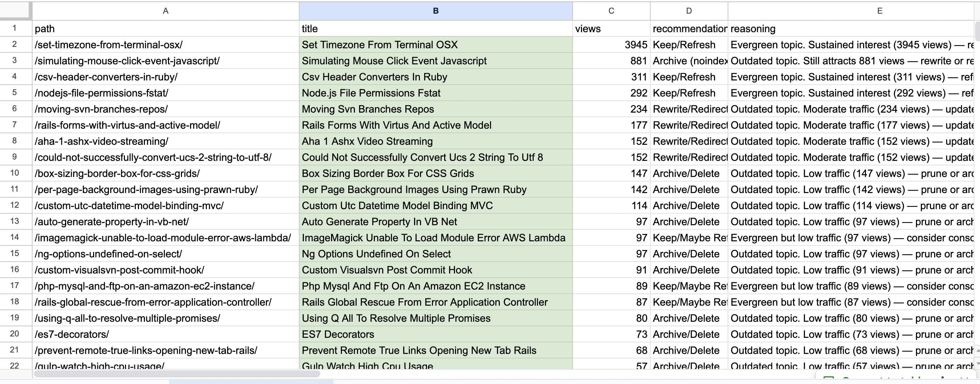The image size is (980, 384).
Task: Select column A header
Action: point(166,10)
